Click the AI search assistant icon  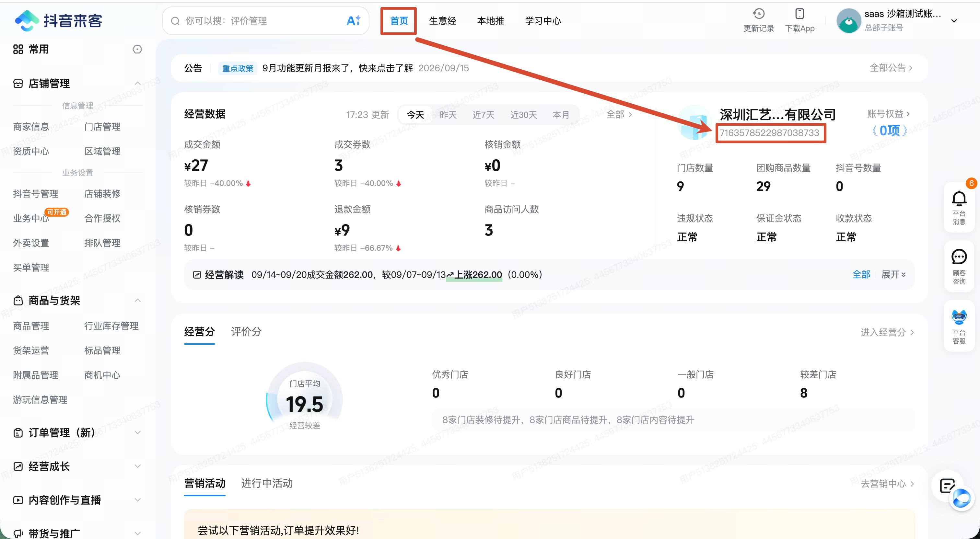(x=354, y=20)
